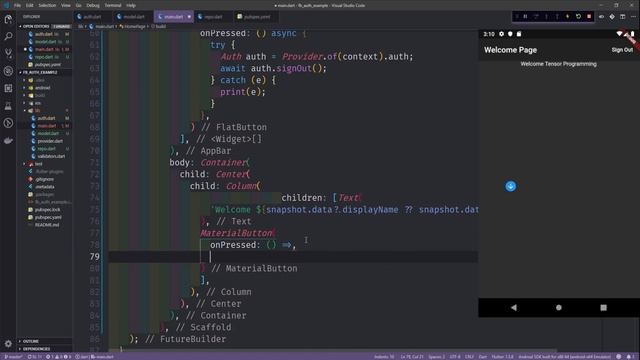Open the Go menu

78,5
